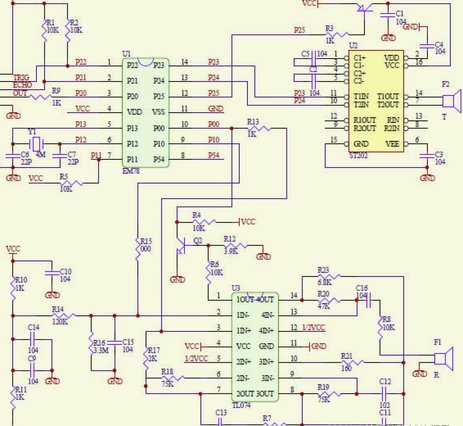Click the 1/2VCC label at pin 12

[313, 327]
